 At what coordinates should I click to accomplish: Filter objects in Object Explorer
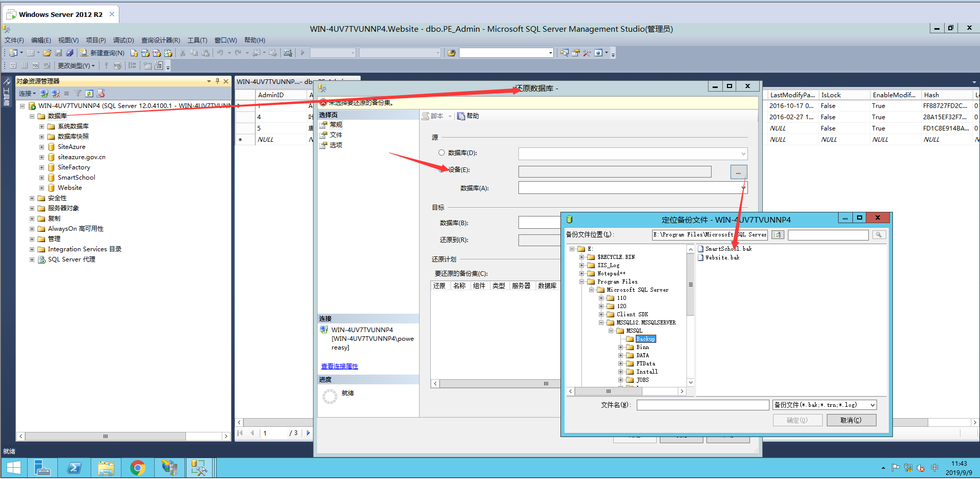pyautogui.click(x=78, y=94)
